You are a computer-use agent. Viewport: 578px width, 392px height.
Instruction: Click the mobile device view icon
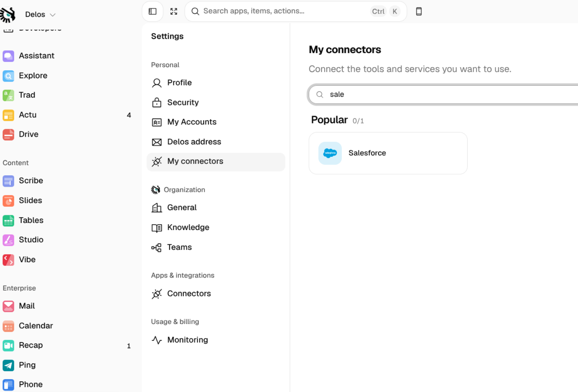tap(419, 11)
